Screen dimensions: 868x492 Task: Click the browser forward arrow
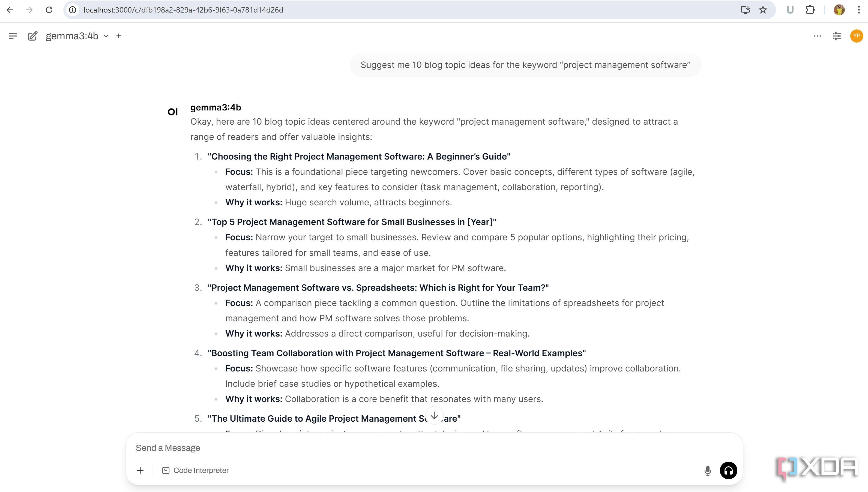pyautogui.click(x=29, y=10)
